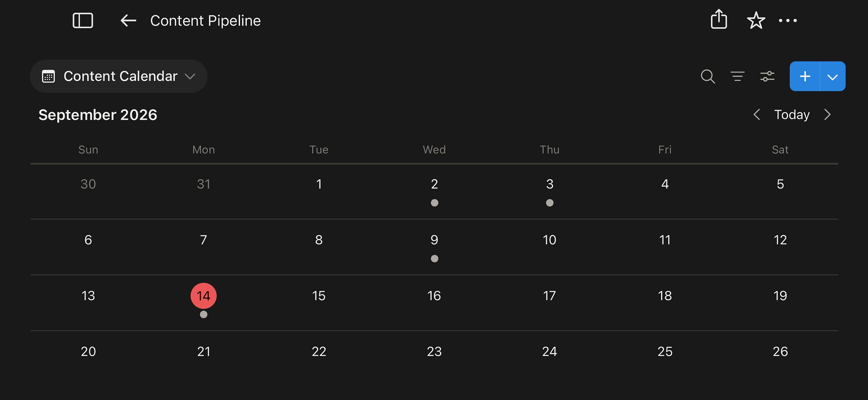
Task: Go to next month chevron
Action: [x=828, y=114]
